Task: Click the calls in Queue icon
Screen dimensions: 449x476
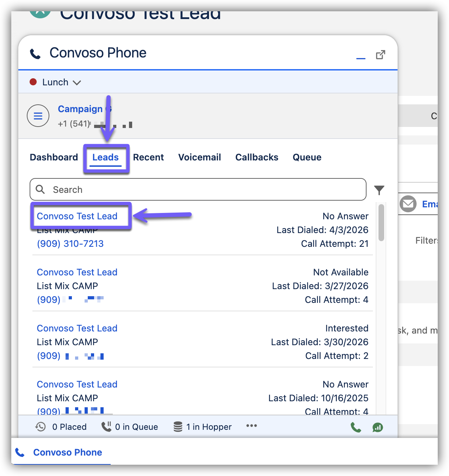Action: tap(106, 427)
